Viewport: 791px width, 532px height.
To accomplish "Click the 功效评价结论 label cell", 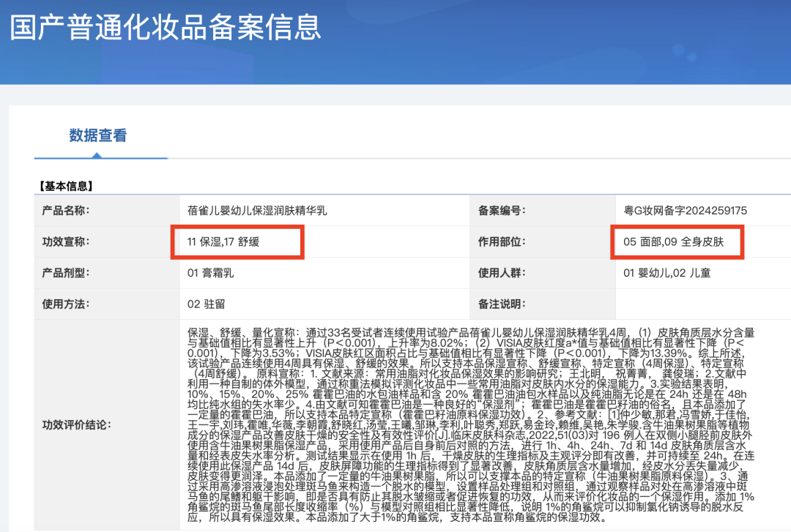I will pyautogui.click(x=107, y=424).
